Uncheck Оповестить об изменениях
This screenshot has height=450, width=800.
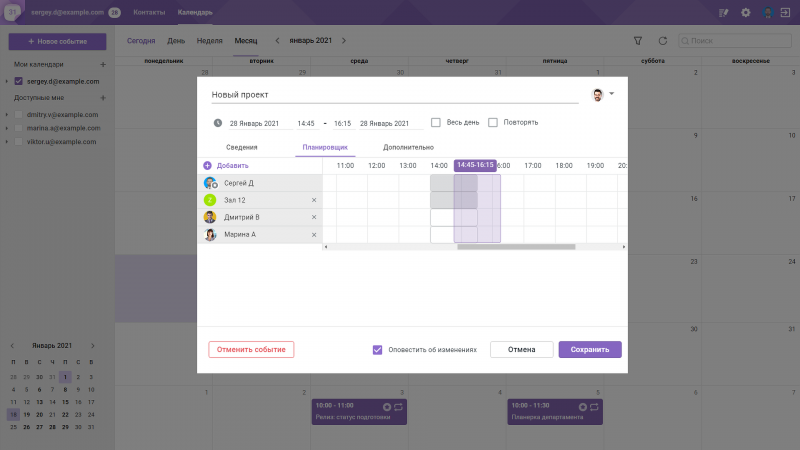click(378, 350)
